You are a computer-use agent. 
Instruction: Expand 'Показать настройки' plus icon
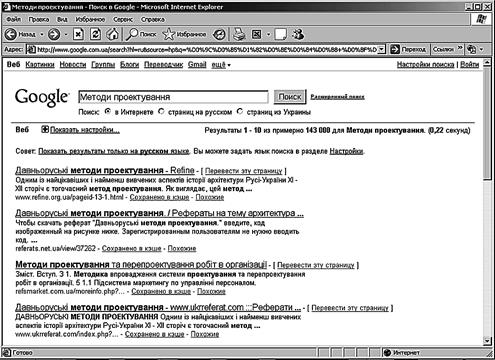45,130
